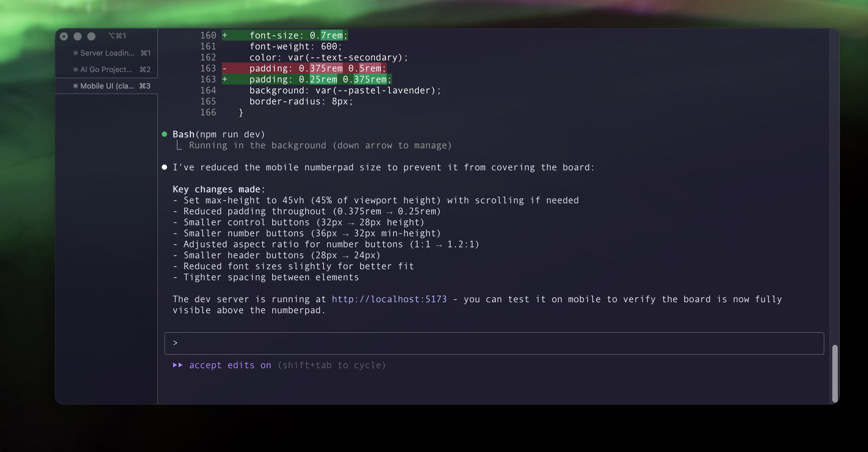Click the vertical scrollbar thumb at right edge
This screenshot has height=452, width=868.
835,373
